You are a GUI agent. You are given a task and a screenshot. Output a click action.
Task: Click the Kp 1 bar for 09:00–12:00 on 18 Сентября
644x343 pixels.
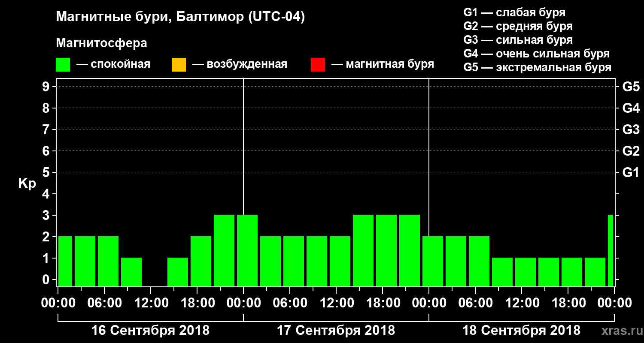[502, 272]
